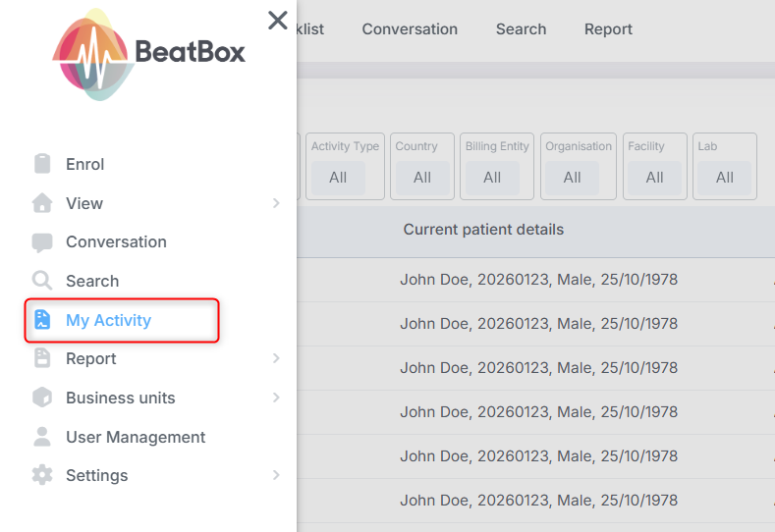Select View in the sidebar menu
775x532 pixels.
84,203
